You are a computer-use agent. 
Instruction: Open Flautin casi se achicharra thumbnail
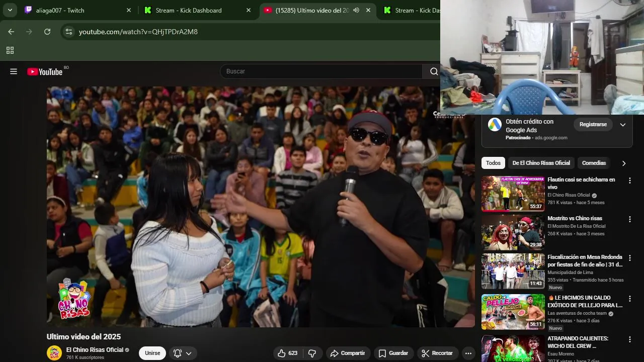point(513,194)
